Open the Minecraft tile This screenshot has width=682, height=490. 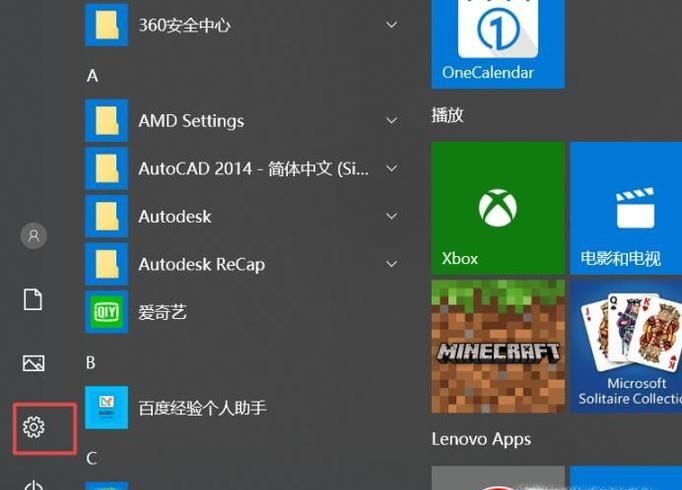(x=498, y=347)
